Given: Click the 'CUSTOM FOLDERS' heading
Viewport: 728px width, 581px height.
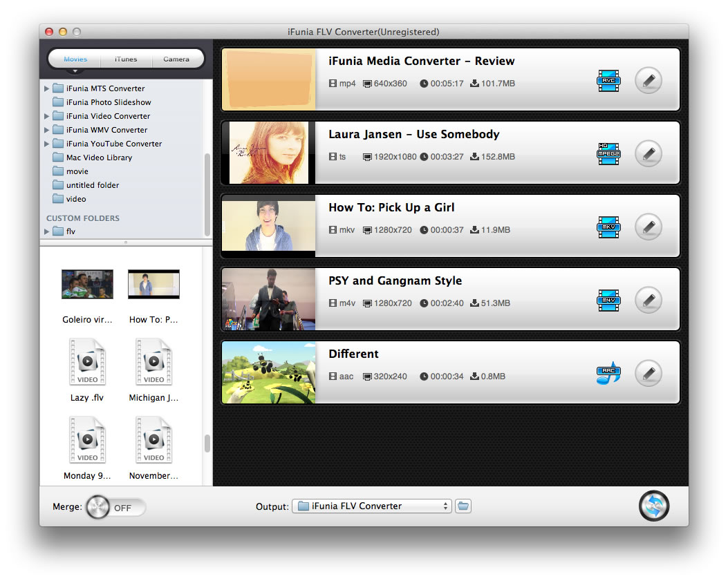Looking at the screenshot, I should [83, 218].
